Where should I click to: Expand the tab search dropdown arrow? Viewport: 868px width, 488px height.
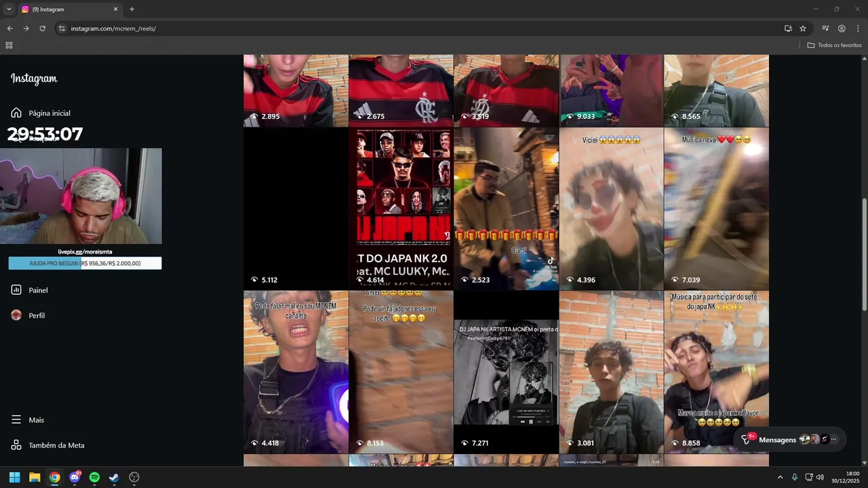coord(9,9)
